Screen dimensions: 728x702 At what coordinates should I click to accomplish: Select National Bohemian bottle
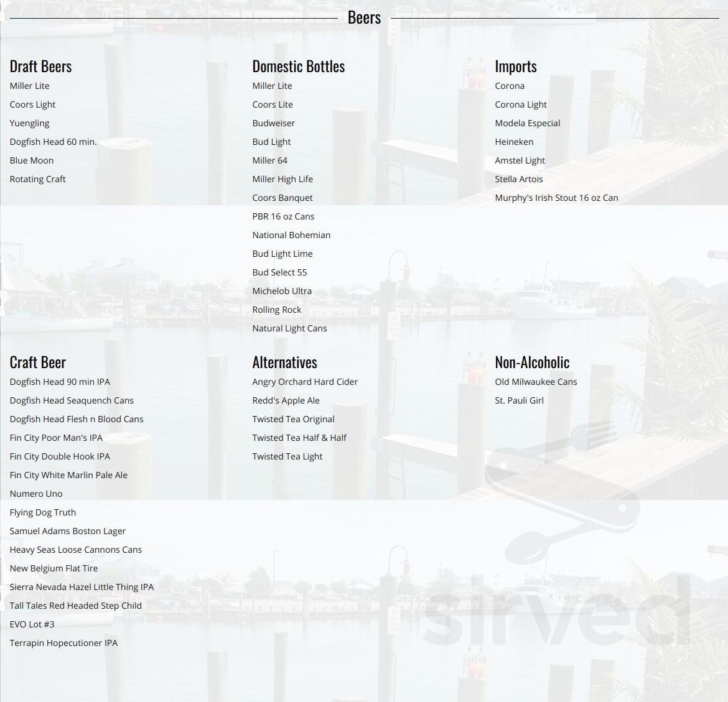[291, 235]
